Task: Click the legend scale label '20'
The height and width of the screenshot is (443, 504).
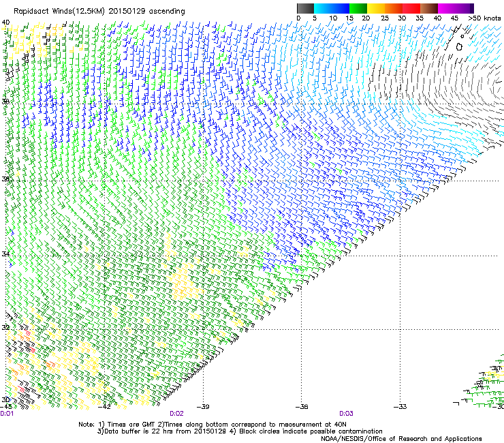Action: tap(366, 18)
